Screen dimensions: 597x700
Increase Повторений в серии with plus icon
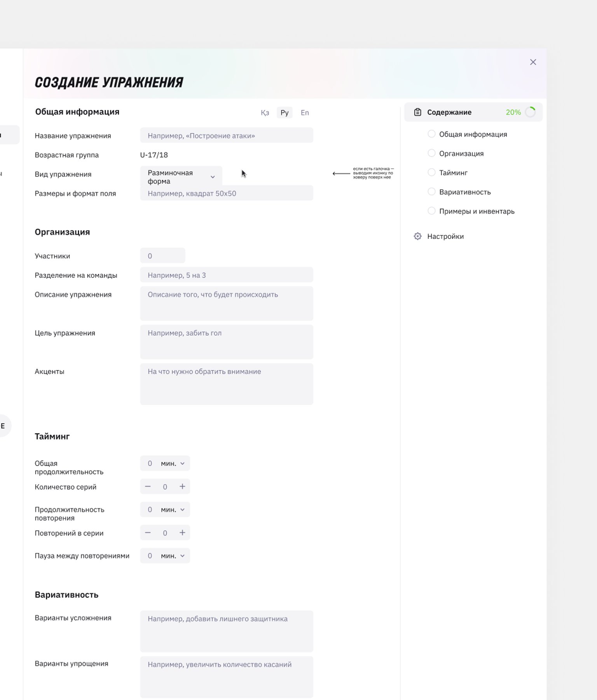(x=182, y=533)
